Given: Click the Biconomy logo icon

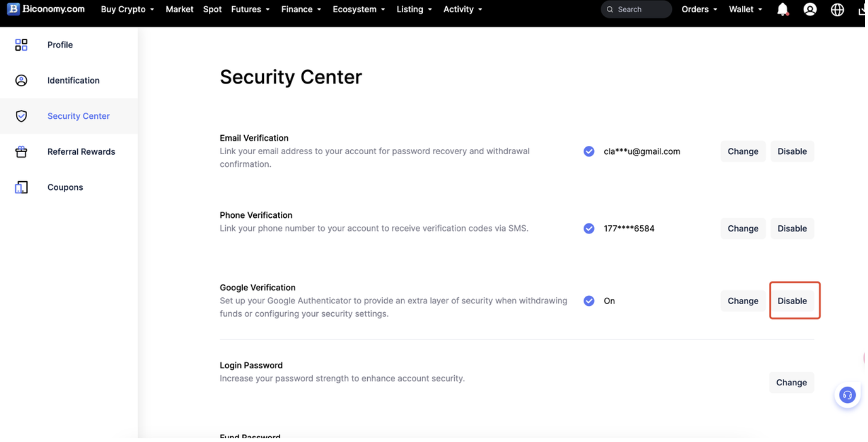Looking at the screenshot, I should tap(13, 9).
